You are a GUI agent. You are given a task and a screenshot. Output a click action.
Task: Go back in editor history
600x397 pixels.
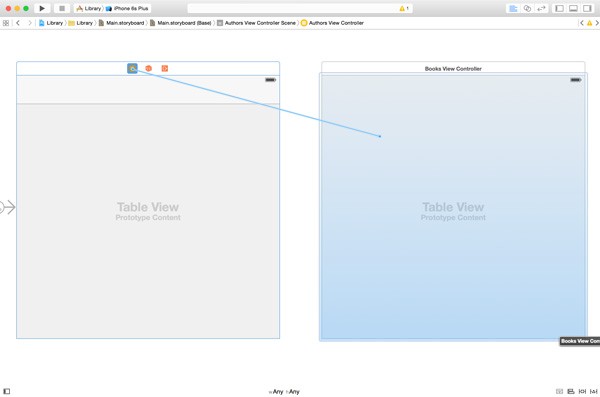click(x=18, y=23)
